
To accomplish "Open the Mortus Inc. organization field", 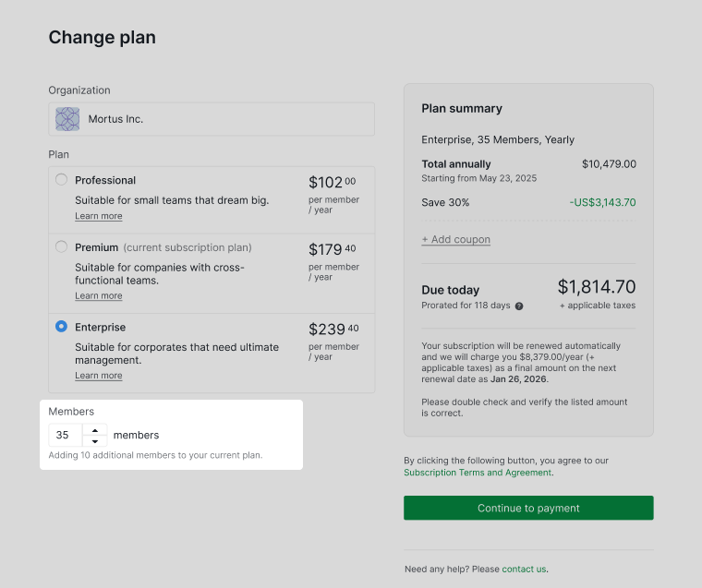I will point(212,119).
